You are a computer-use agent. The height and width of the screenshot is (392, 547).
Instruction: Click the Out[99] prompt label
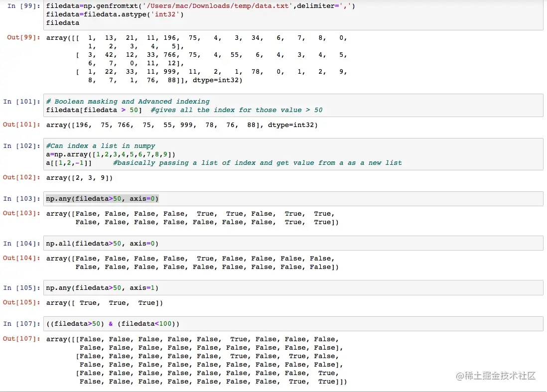(23, 38)
